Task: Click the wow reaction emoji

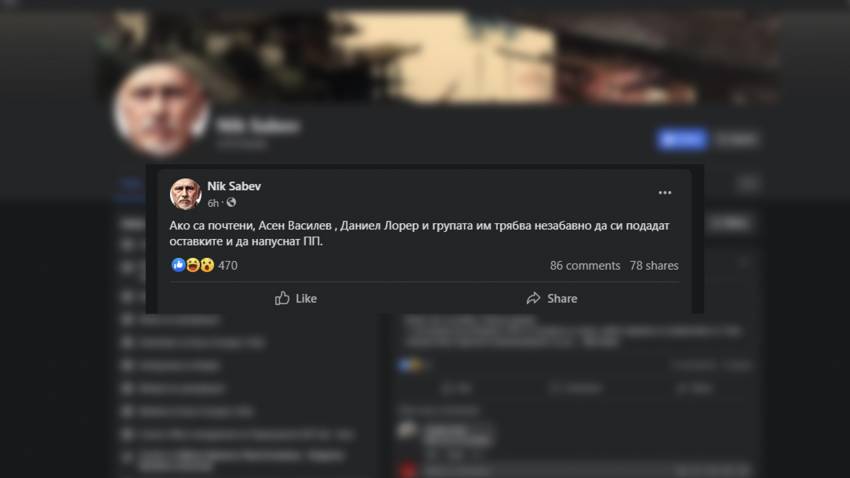Action: tap(207, 265)
